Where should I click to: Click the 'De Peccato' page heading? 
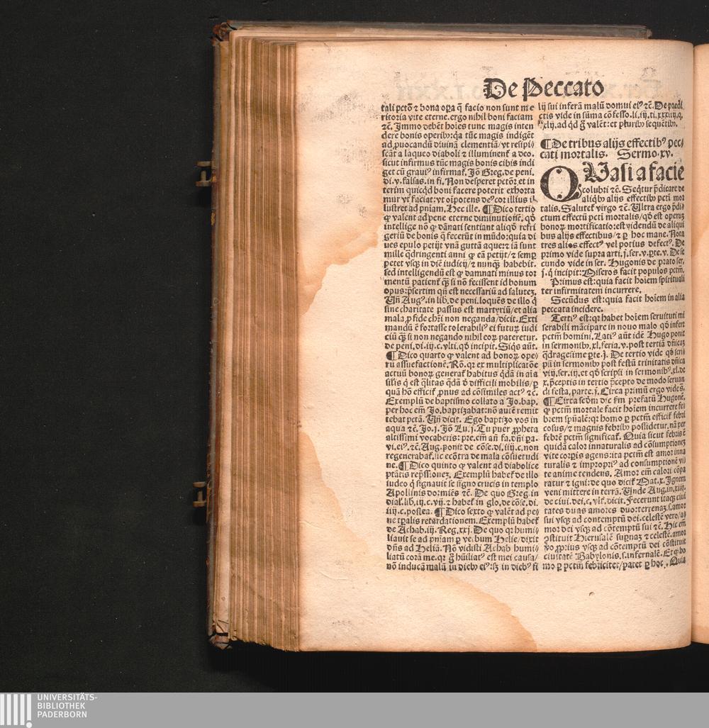[x=543, y=88]
